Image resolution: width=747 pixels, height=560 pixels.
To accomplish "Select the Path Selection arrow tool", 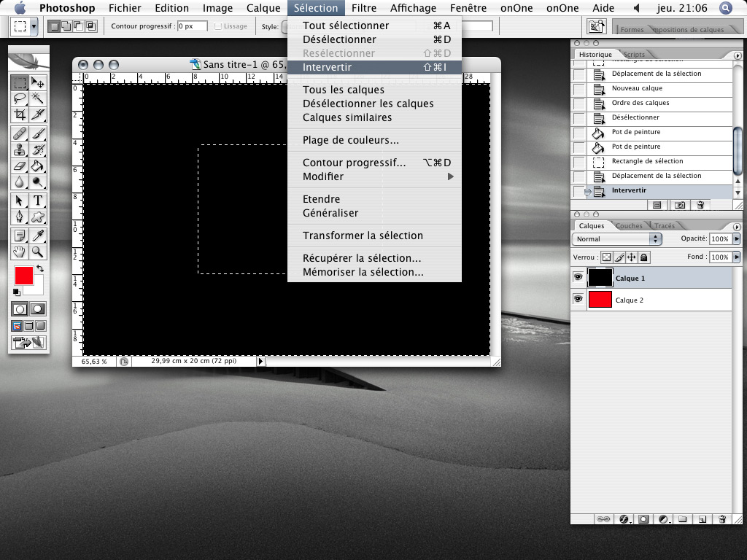I will click(x=20, y=201).
